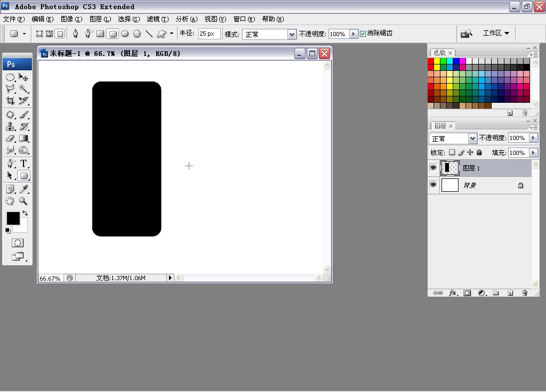Select the Gradient tool
Image resolution: width=546 pixels, height=392 pixels.
23,138
